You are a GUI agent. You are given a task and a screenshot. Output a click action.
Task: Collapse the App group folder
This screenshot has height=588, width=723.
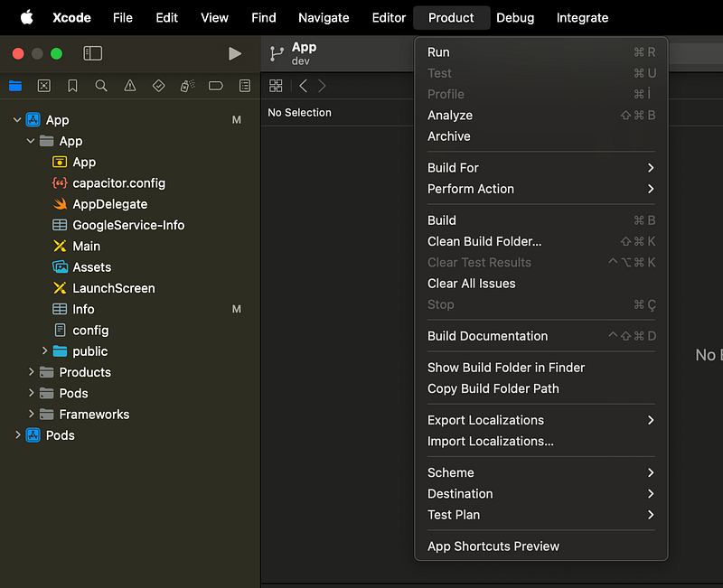point(31,141)
